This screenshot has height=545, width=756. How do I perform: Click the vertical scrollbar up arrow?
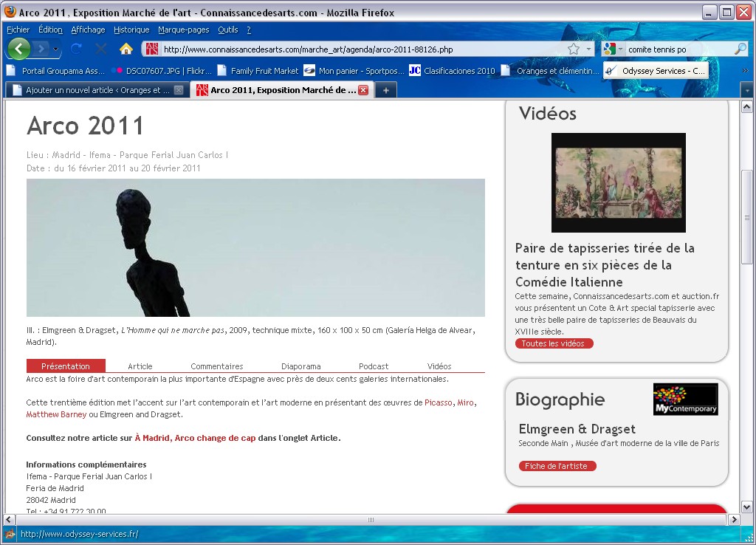(x=747, y=107)
